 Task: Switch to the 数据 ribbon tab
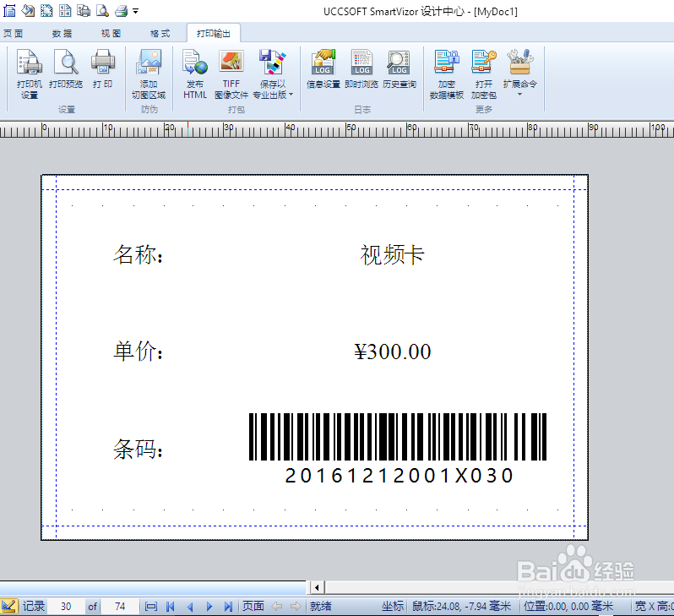tap(63, 34)
